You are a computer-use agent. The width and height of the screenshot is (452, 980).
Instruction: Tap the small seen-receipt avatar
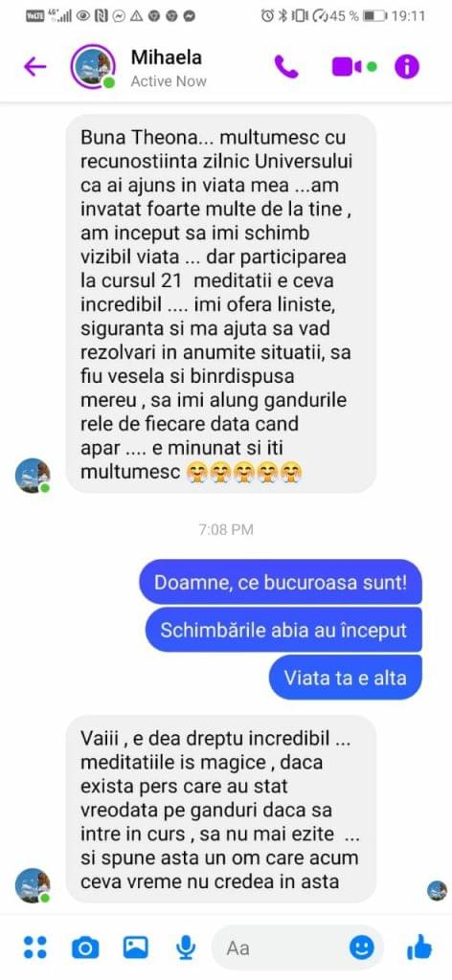437,891
